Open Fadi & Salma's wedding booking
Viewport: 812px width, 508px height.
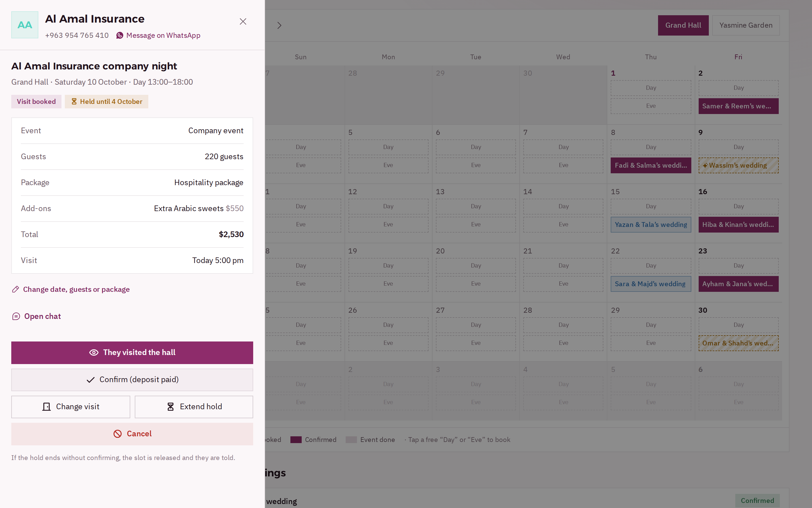[x=651, y=165]
